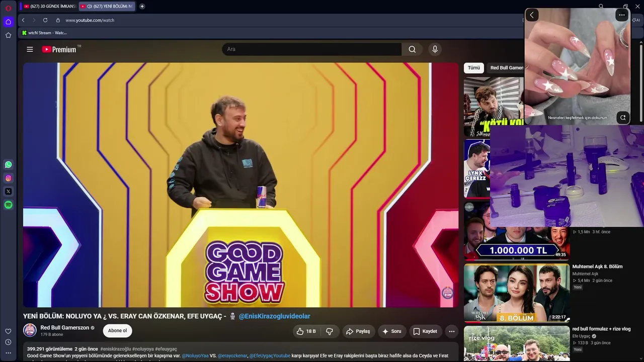Open the @EnisKirazogluvideolar title link
Image resolution: width=644 pixels, height=362 pixels.
(274, 316)
